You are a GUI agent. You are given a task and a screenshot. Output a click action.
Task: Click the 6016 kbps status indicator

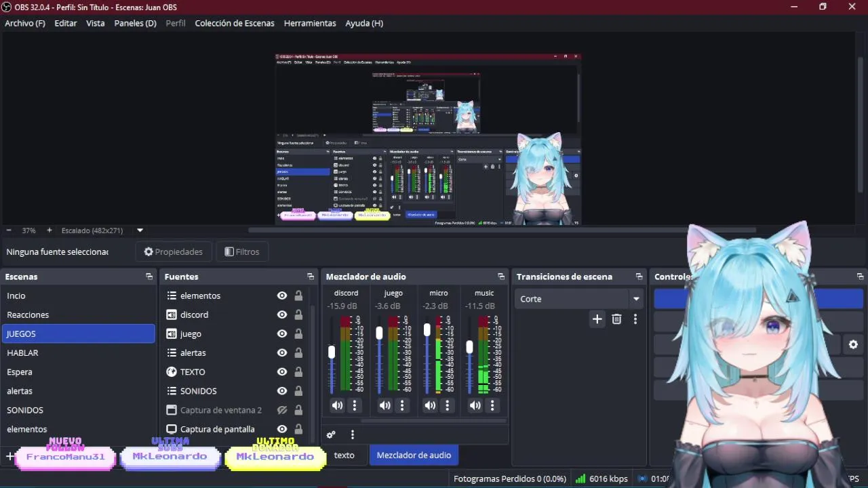pyautogui.click(x=601, y=479)
